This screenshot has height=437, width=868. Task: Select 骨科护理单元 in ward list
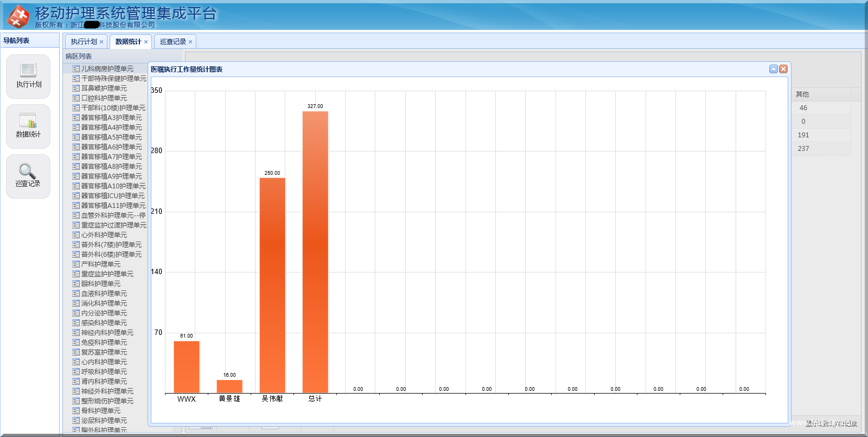pos(100,411)
